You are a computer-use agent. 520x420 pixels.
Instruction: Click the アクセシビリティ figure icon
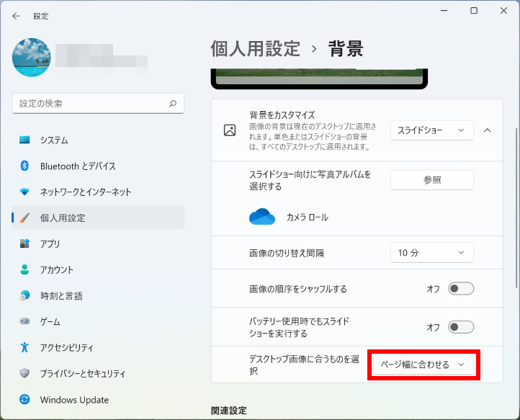(x=24, y=347)
